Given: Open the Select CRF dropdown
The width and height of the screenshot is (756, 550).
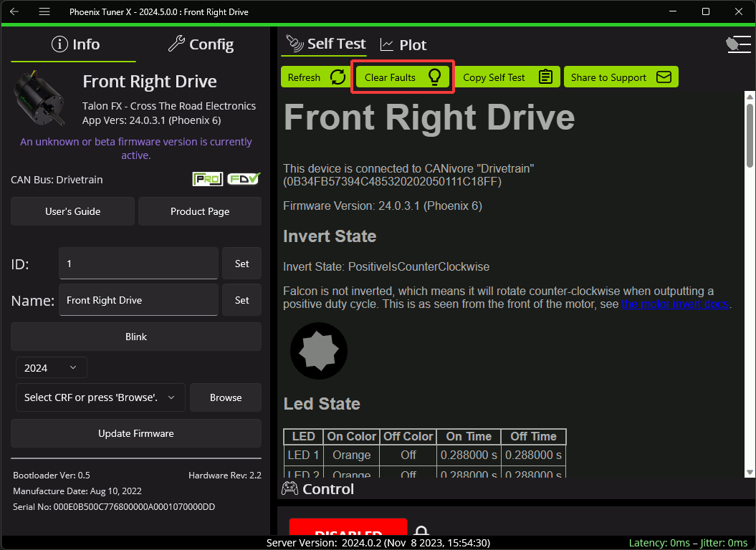Looking at the screenshot, I should [x=100, y=397].
